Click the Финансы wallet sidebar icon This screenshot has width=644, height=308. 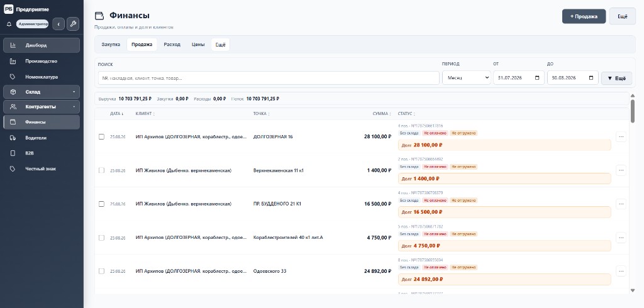pyautogui.click(x=13, y=122)
